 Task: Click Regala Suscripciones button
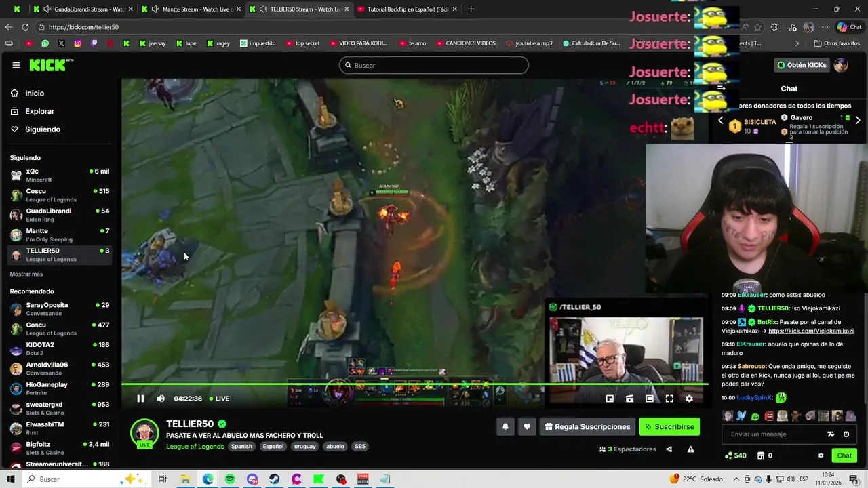point(587,426)
